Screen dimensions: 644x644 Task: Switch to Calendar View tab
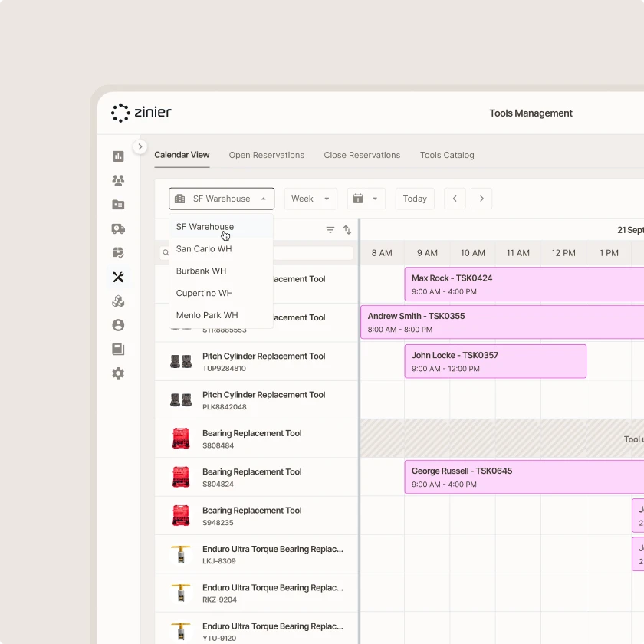point(182,155)
